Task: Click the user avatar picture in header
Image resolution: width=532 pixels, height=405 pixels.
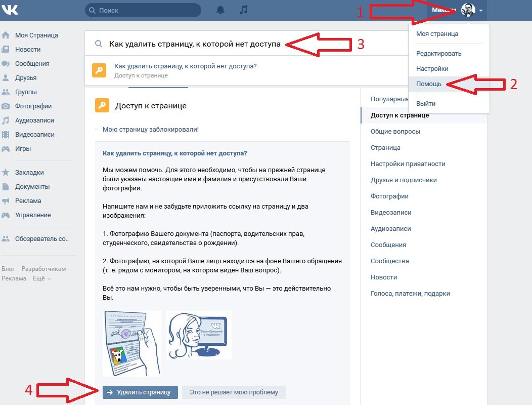Action: coord(468,10)
